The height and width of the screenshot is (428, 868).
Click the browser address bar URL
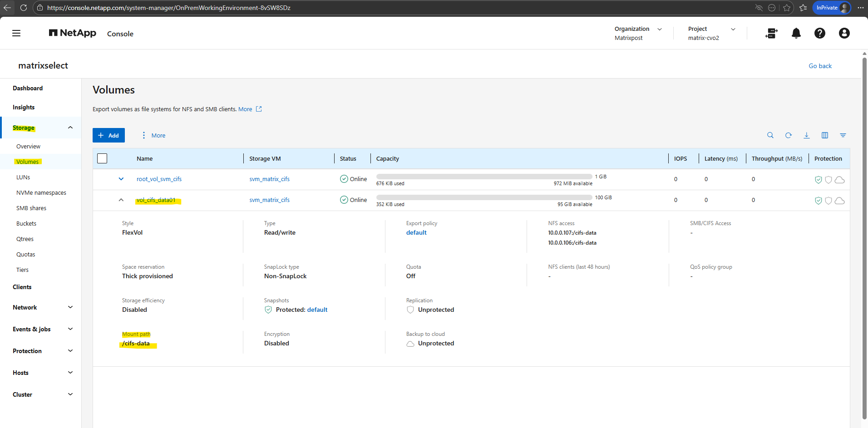pyautogui.click(x=169, y=8)
